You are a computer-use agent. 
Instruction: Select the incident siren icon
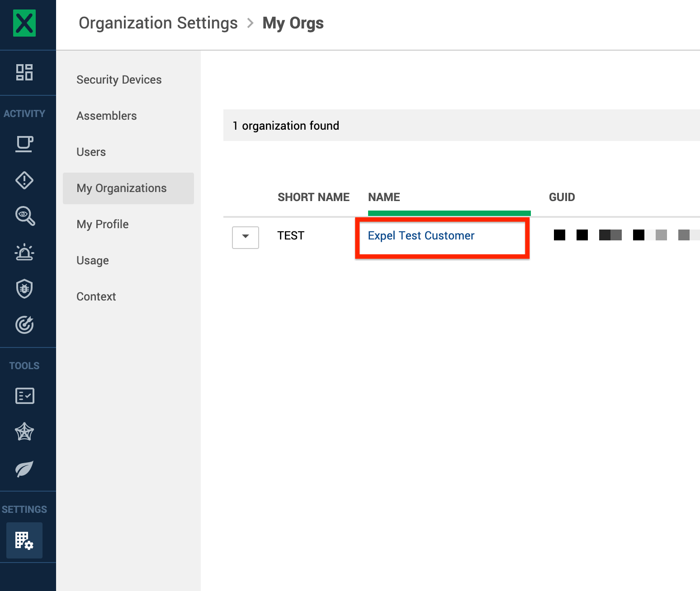pyautogui.click(x=24, y=252)
